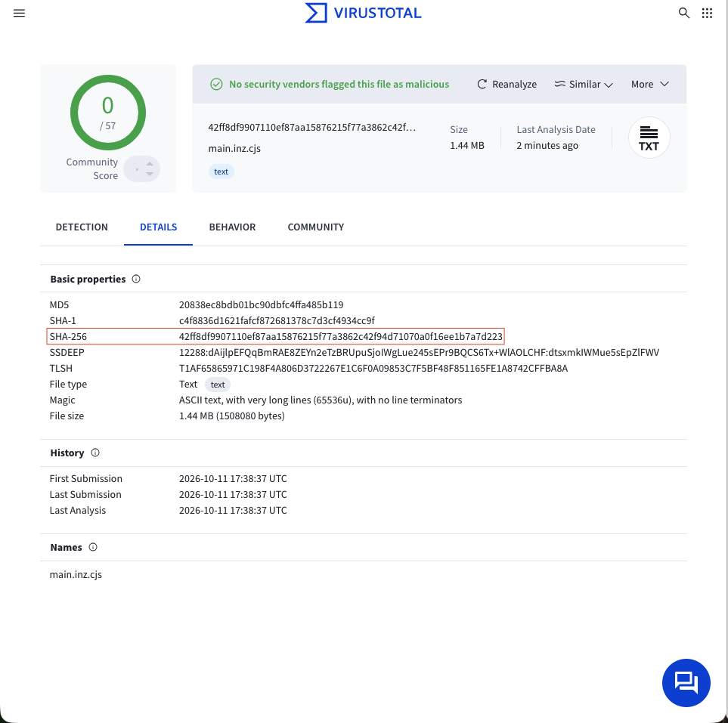
Task: Downvote the community score arrow
Action: click(x=150, y=174)
